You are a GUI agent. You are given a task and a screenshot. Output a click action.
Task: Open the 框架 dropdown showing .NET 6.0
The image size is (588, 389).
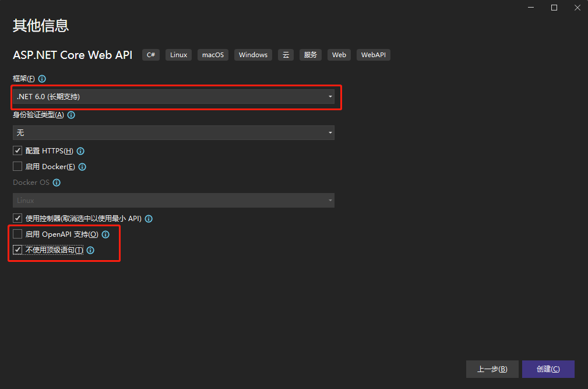[174, 97]
